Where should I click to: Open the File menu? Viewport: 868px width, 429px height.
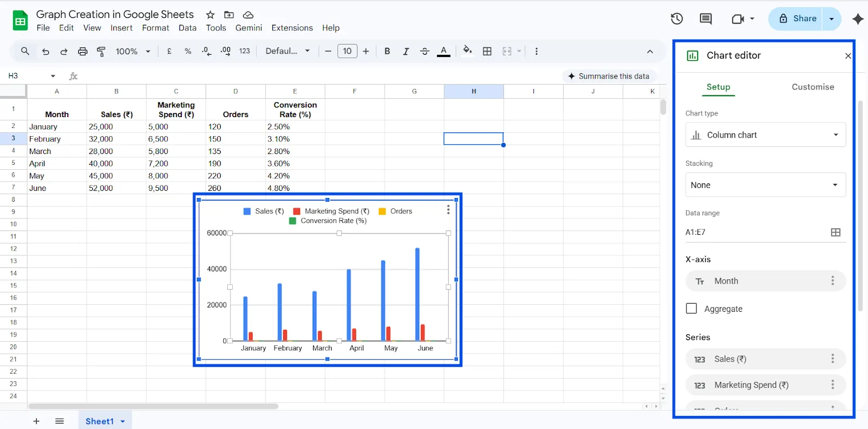(x=43, y=28)
